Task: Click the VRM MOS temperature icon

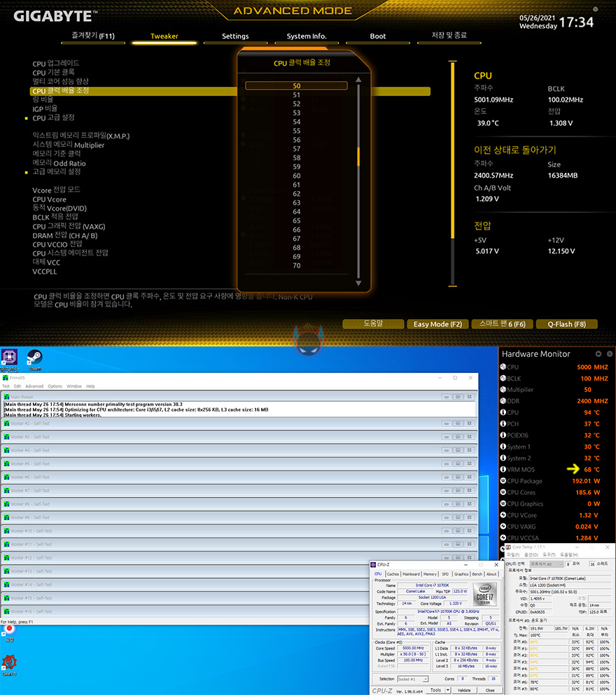Action: tap(503, 470)
